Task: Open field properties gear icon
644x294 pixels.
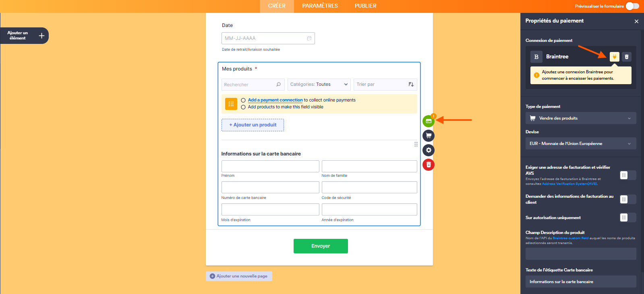Action: [x=429, y=150]
